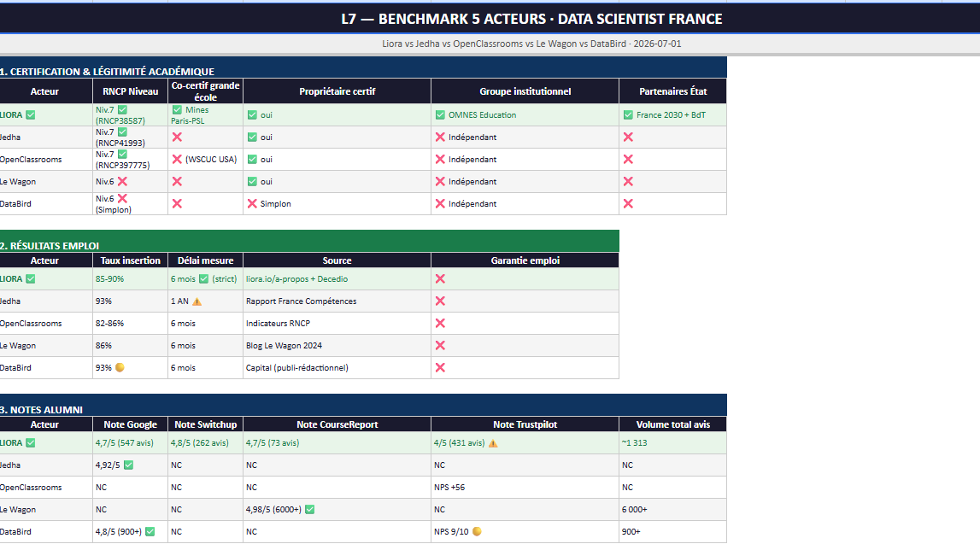
Task: Select the 'NPS +56' cell
Action: pyautogui.click(x=525, y=487)
